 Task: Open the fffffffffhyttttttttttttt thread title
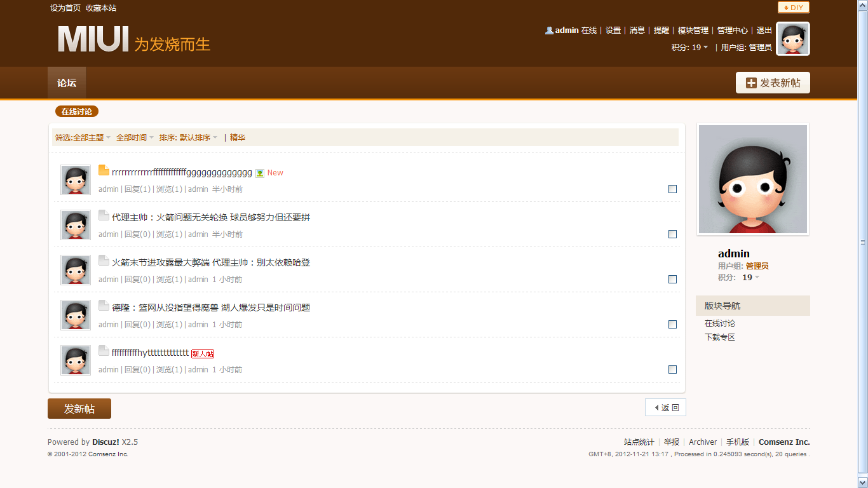click(151, 353)
